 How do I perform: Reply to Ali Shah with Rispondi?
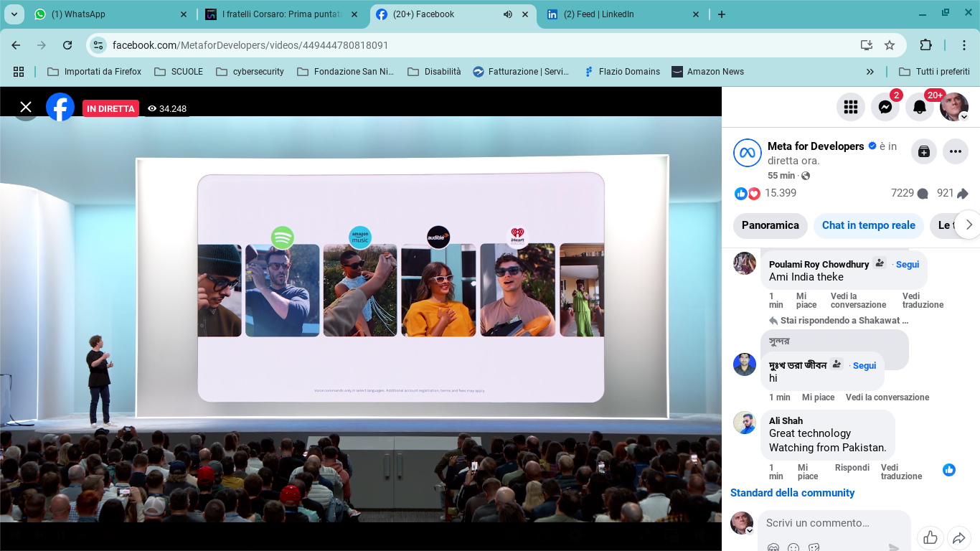click(x=852, y=468)
